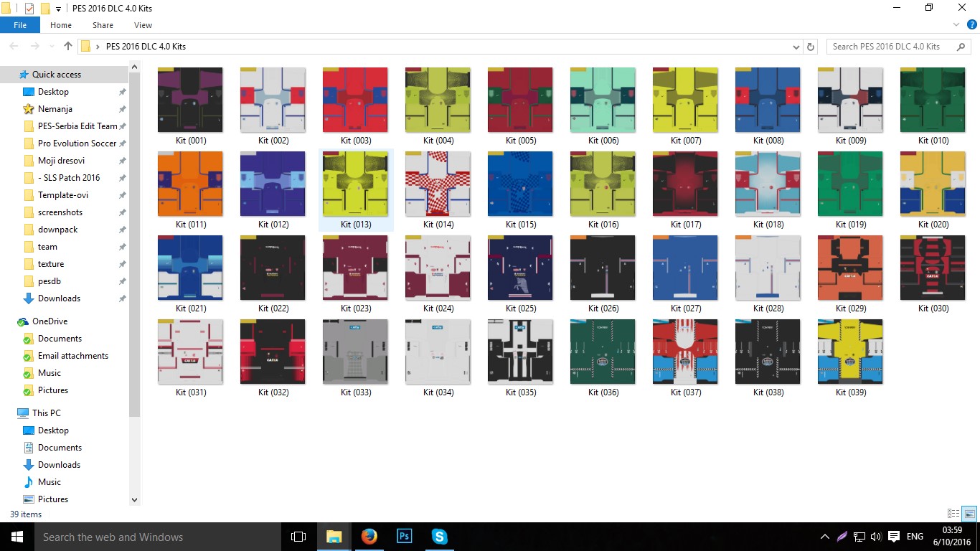The width and height of the screenshot is (980, 551).
Task: Open the address bar history dropdown
Action: [x=796, y=46]
